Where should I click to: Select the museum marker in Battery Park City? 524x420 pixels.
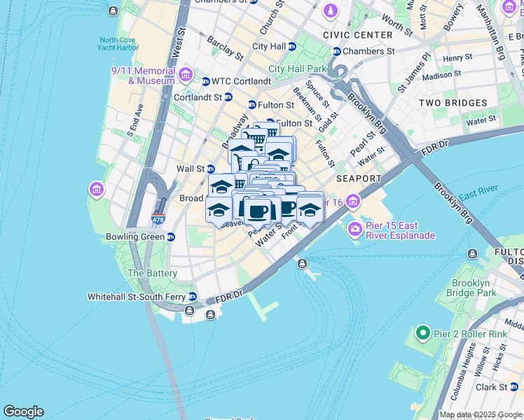click(x=97, y=190)
